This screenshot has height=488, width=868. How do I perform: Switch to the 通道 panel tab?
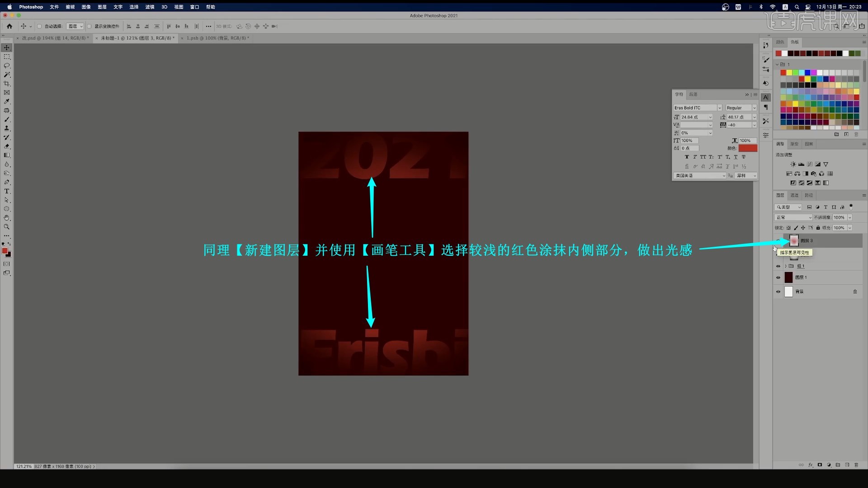794,195
